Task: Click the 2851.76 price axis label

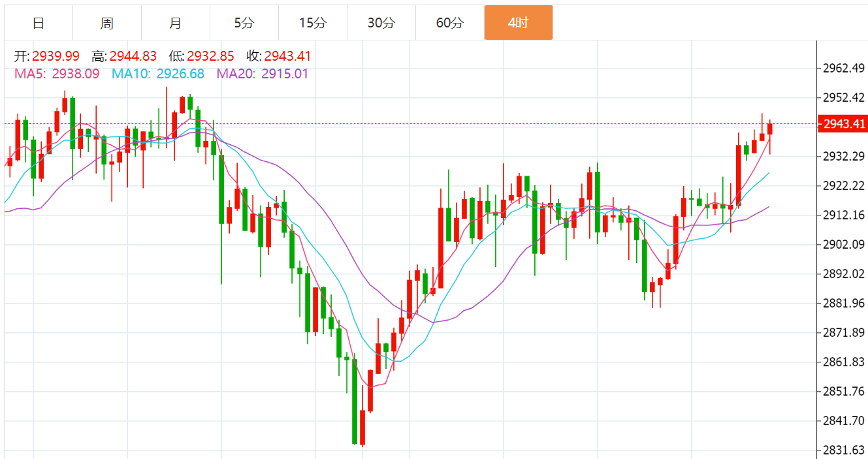Action: coord(844,392)
